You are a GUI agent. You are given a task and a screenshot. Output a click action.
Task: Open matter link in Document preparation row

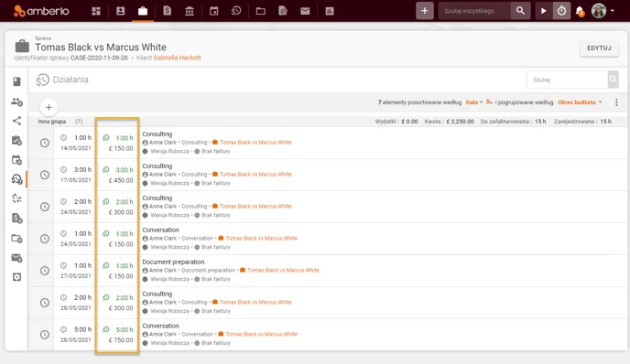tap(283, 271)
